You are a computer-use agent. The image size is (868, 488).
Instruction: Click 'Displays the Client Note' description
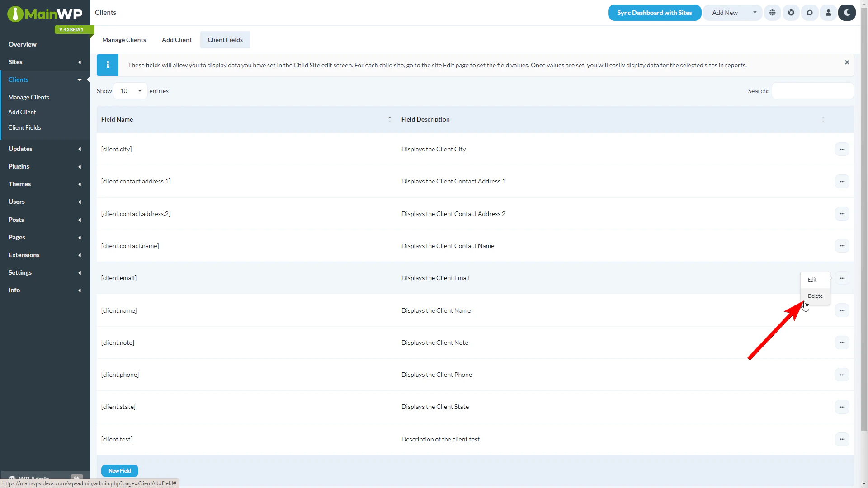click(x=435, y=343)
